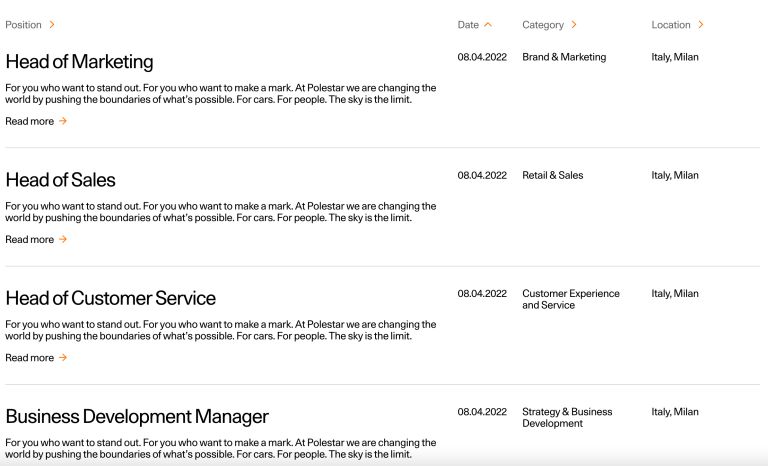Click the Location sort chevron icon
The height and width of the screenshot is (466, 768).
(x=701, y=25)
